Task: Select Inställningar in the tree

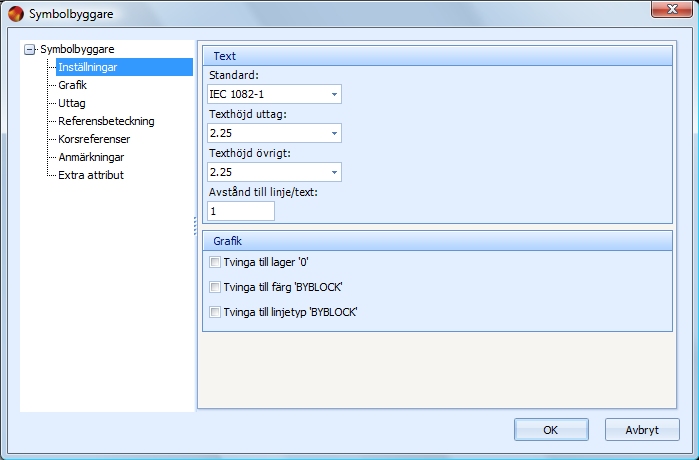Action: (x=124, y=67)
